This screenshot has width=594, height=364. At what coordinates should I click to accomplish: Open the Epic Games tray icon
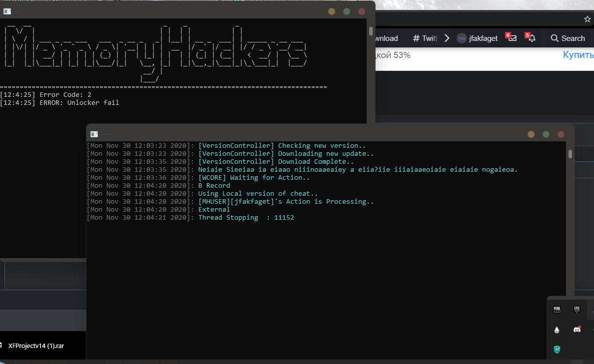[577, 309]
